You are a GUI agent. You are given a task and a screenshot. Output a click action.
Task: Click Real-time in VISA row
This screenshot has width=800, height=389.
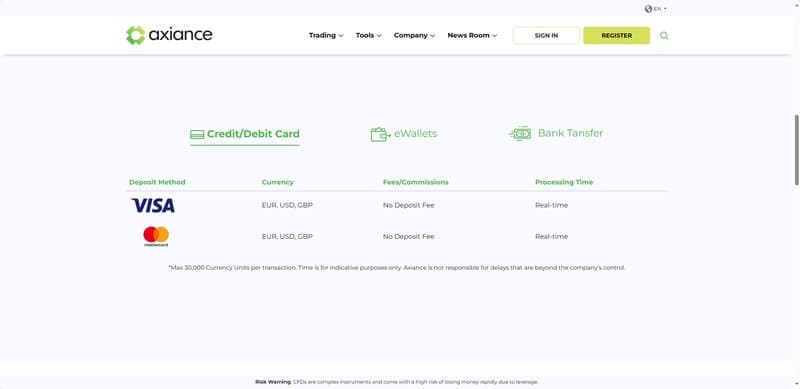pyautogui.click(x=551, y=205)
